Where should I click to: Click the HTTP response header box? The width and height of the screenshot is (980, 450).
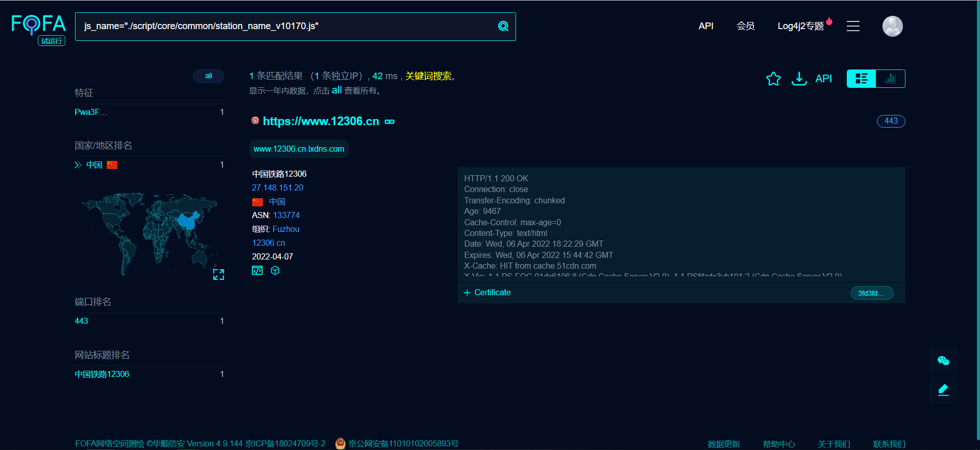click(x=681, y=225)
